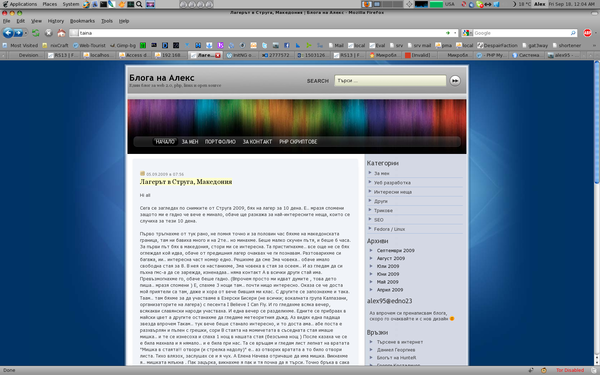Open the Bookmarks menu
The width and height of the screenshot is (600, 375).
pyautogui.click(x=82, y=21)
